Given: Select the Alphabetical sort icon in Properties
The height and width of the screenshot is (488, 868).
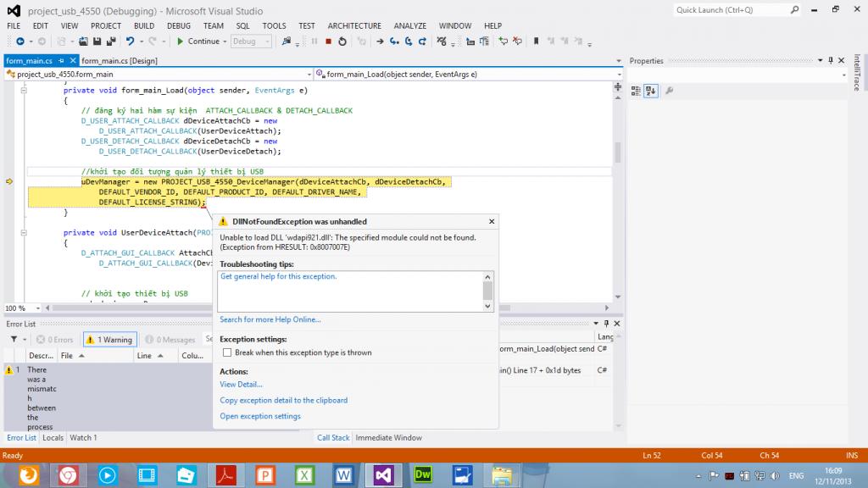Looking at the screenshot, I should pos(651,91).
